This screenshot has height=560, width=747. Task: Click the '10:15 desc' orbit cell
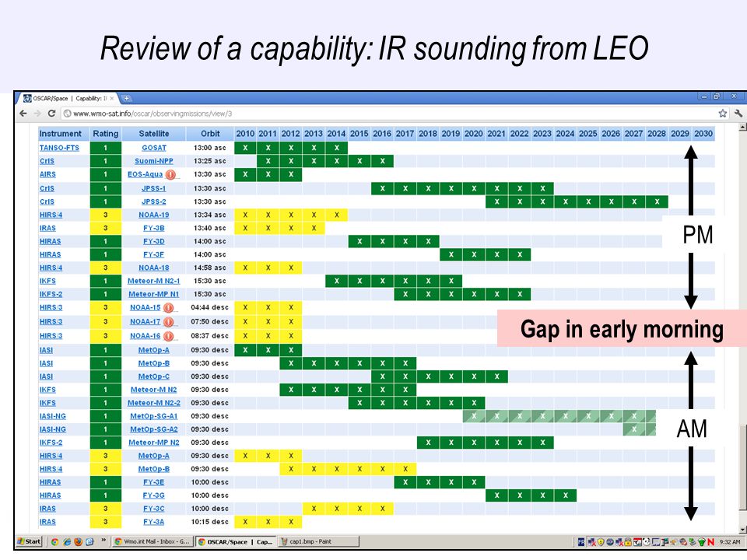(209, 522)
